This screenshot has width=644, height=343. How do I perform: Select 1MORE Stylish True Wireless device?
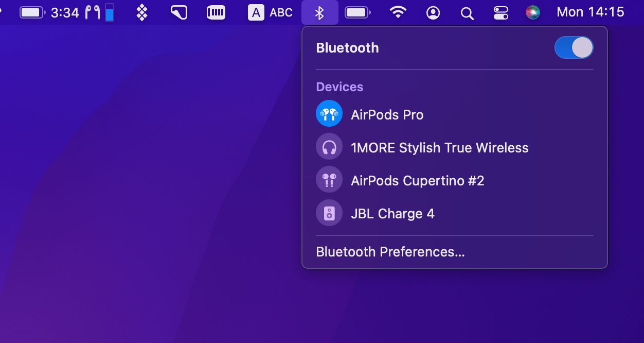click(455, 148)
